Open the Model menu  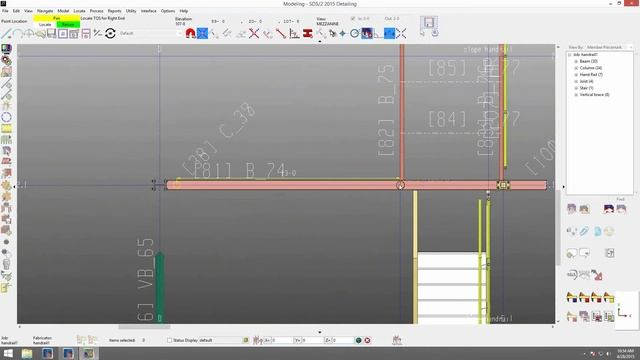[63, 11]
